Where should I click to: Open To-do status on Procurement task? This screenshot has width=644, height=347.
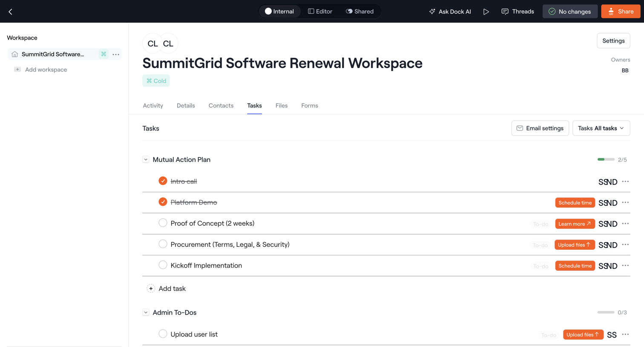coord(540,245)
